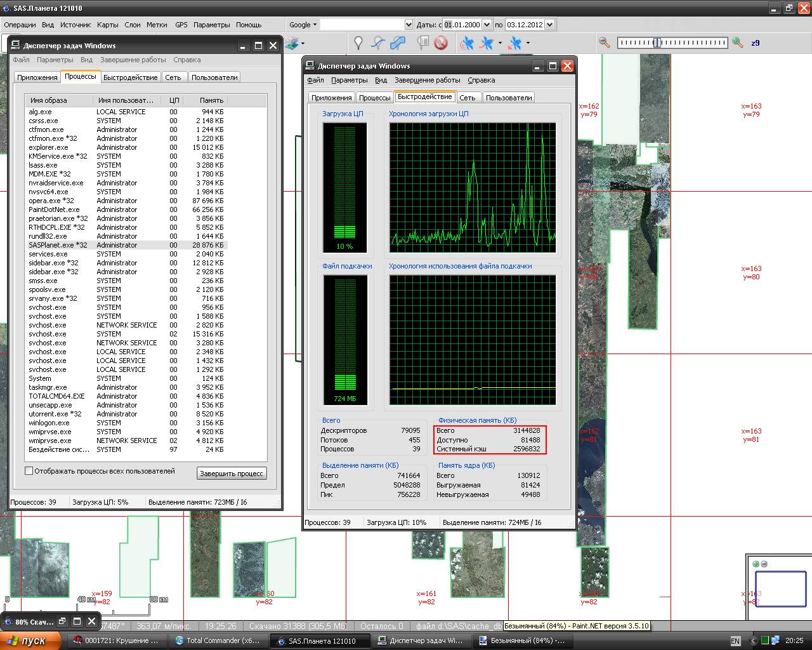Click the add placemark pin icon
This screenshot has height=650, width=812.
tap(358, 43)
